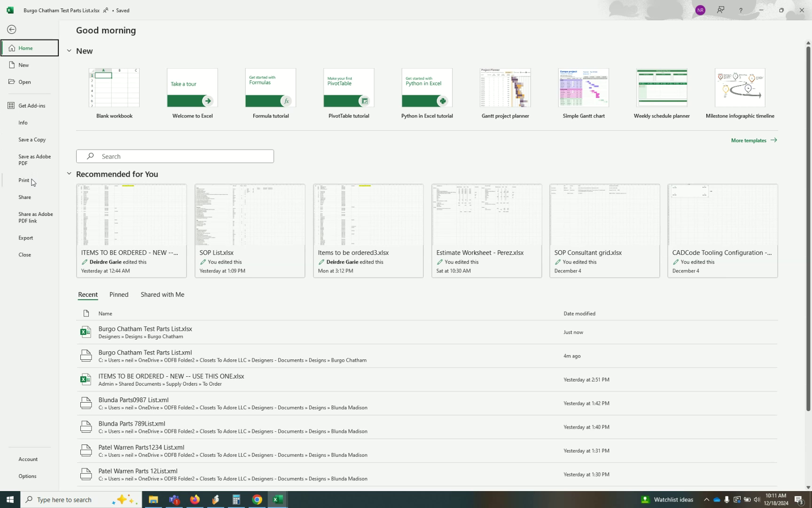Image resolution: width=812 pixels, height=508 pixels.
Task: Open Calculator from the taskbar
Action: click(236, 500)
